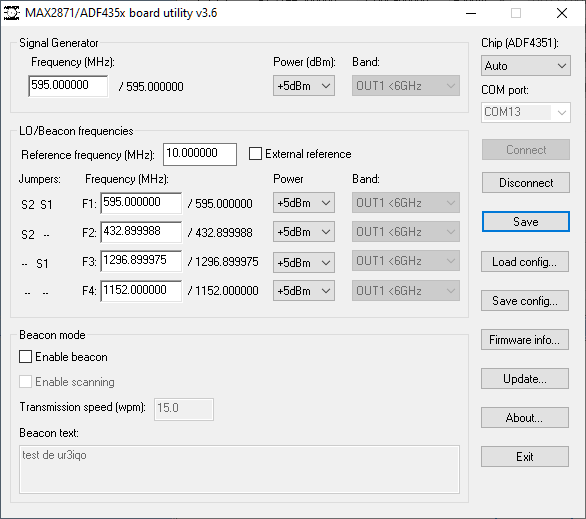Focus the Reference frequency field
This screenshot has width=586, height=519.
200,154
